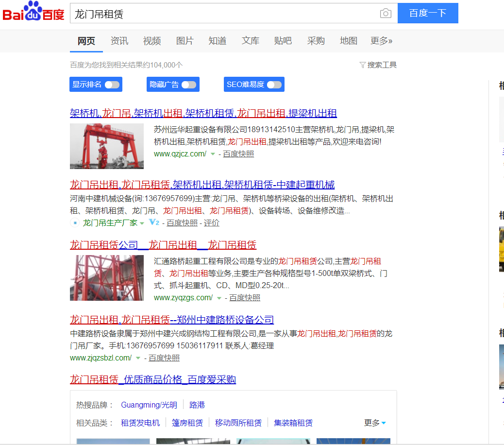Click the 百度一下 search button
The height and width of the screenshot is (445, 504).
pyautogui.click(x=428, y=13)
